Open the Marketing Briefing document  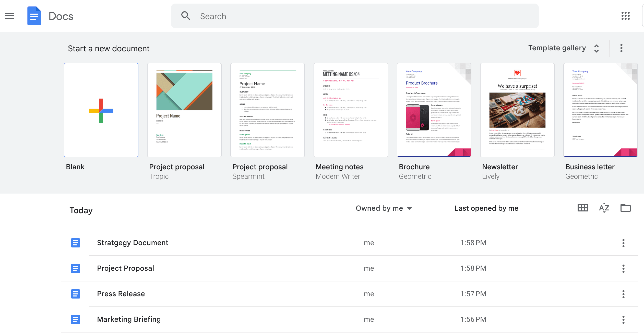[129, 319]
